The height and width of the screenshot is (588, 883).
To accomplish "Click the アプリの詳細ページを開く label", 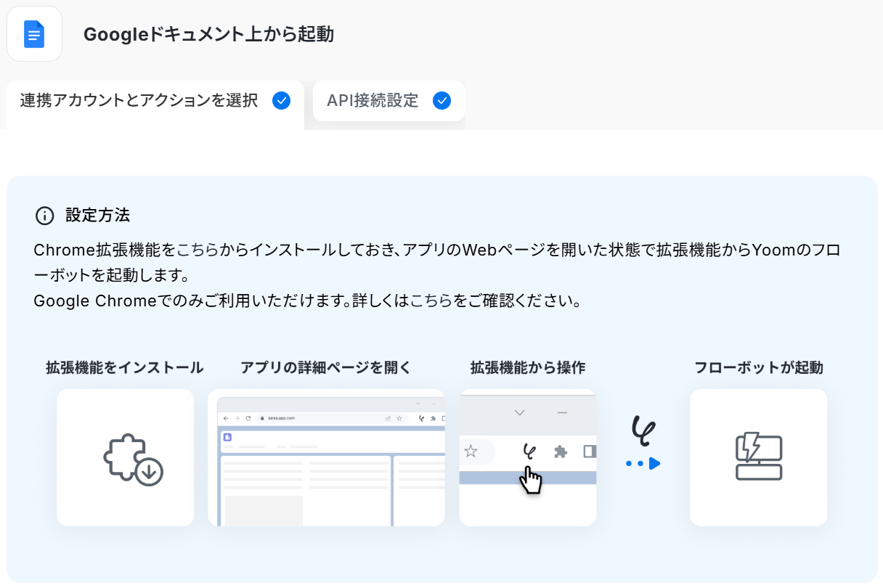I will pos(326,367).
